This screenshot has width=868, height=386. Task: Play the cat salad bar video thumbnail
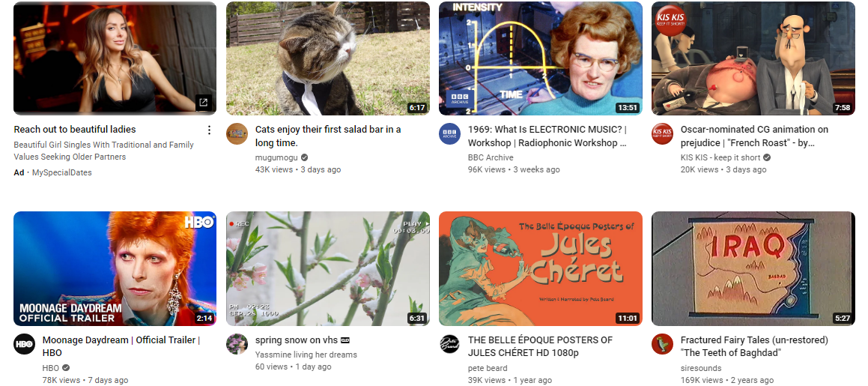coord(328,58)
